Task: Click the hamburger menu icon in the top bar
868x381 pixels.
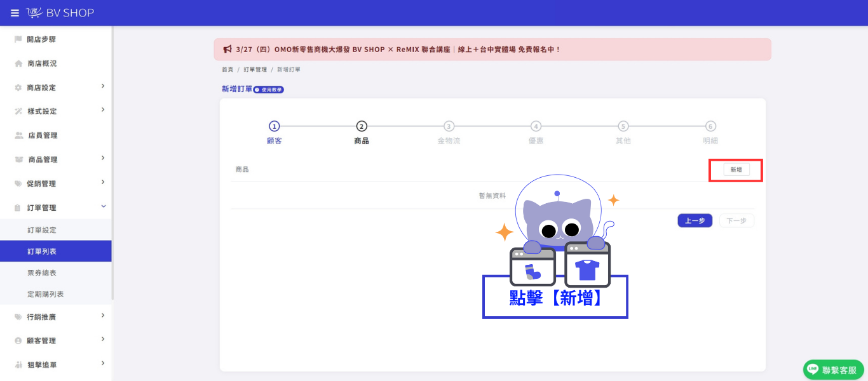Action: coord(15,13)
